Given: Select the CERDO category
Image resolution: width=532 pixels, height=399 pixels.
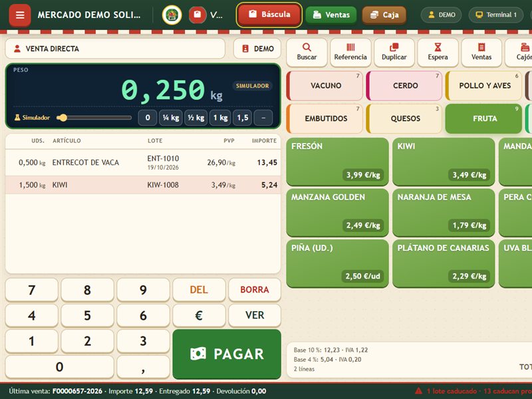Looking at the screenshot, I should [404, 86].
